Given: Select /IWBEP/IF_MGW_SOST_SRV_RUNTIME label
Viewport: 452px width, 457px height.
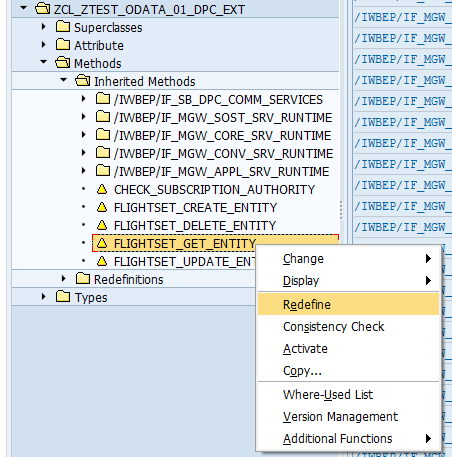Looking at the screenshot, I should coord(223,118).
